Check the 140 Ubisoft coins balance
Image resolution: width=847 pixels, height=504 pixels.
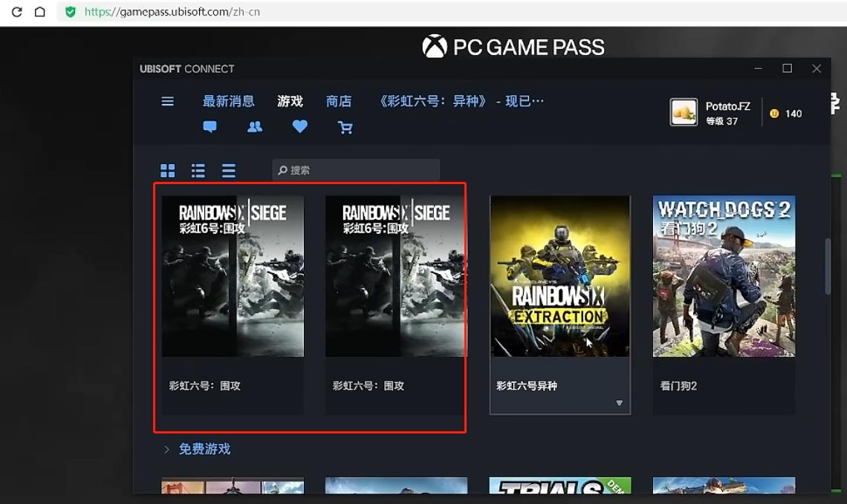tap(786, 114)
